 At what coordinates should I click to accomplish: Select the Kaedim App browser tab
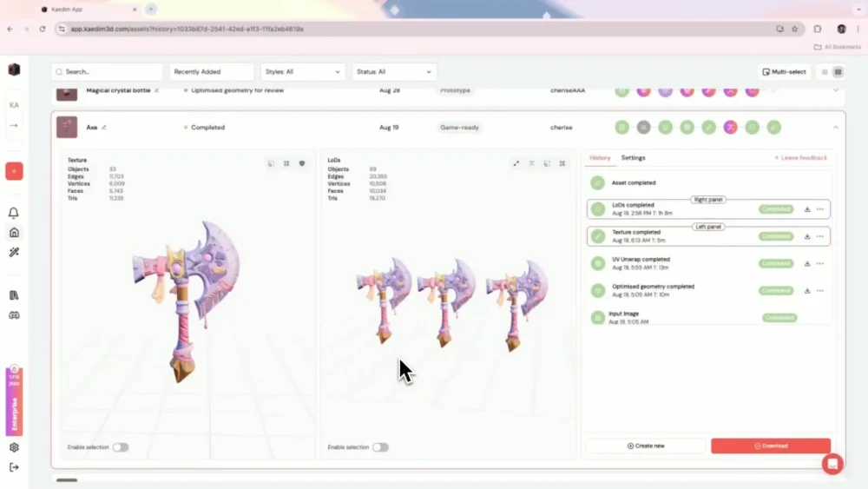[89, 10]
